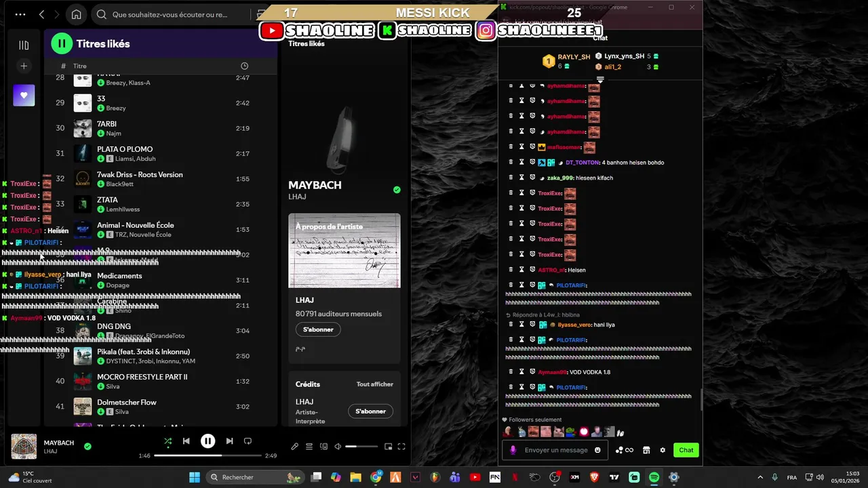
Task: Open artist link Liamsi, Abduh
Action: click(135, 159)
